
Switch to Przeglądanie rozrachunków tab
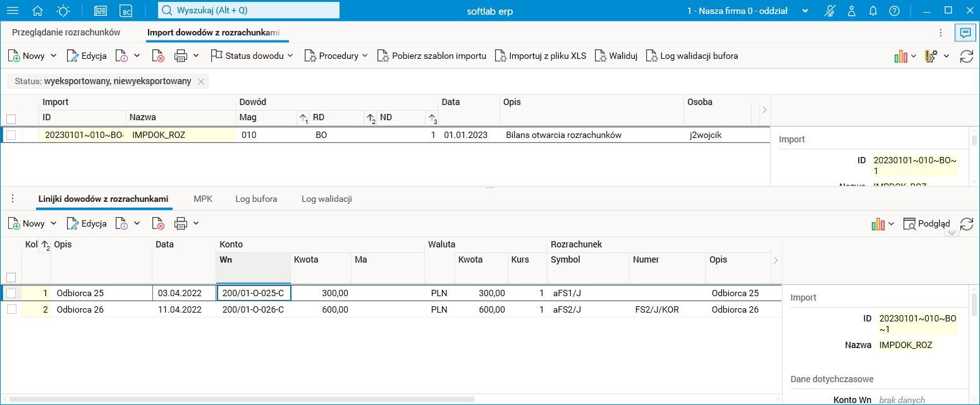[66, 32]
